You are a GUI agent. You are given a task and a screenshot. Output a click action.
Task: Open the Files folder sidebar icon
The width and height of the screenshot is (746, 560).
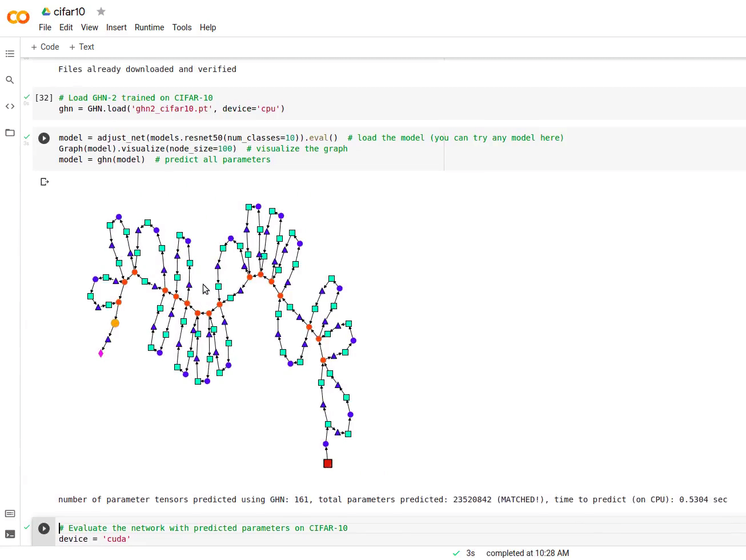click(10, 133)
